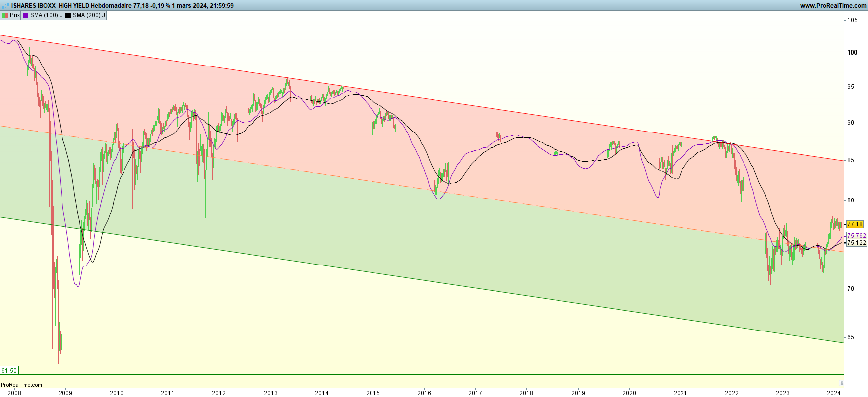Open the SMA (200) J indicator settings
This screenshot has height=397, width=868.
[85, 15]
